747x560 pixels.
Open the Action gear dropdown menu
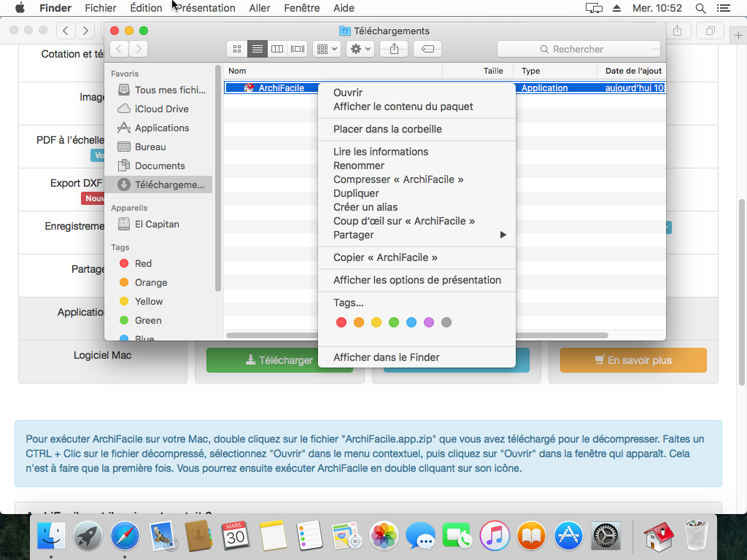point(360,49)
